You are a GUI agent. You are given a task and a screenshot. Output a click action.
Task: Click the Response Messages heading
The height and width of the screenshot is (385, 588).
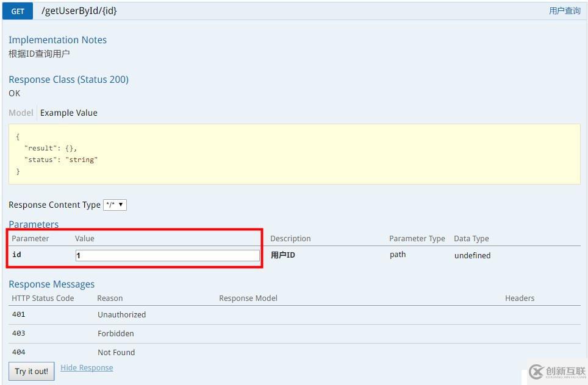coord(52,284)
